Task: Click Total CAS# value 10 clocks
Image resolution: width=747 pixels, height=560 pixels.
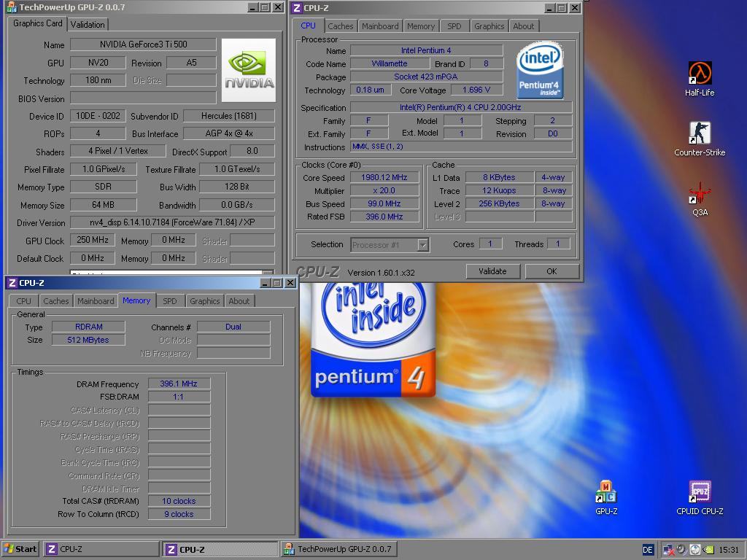Action: [x=179, y=501]
